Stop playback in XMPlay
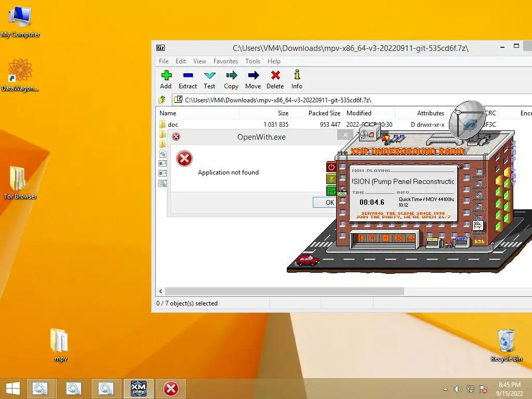 (x=385, y=238)
